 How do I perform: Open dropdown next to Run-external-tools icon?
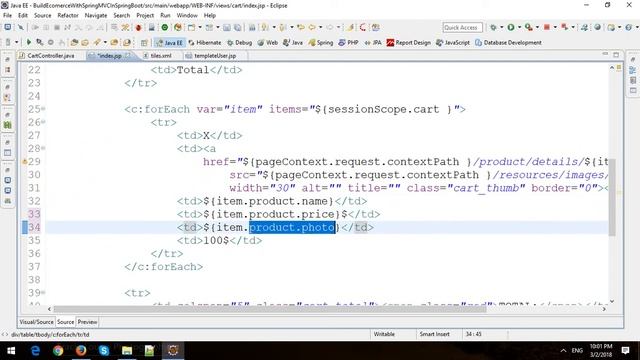[x=537, y=27]
